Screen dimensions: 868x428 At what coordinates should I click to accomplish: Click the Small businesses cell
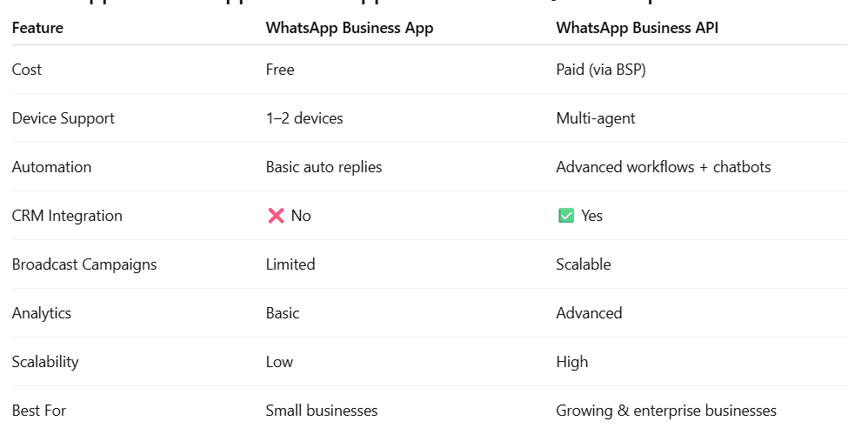point(322,411)
